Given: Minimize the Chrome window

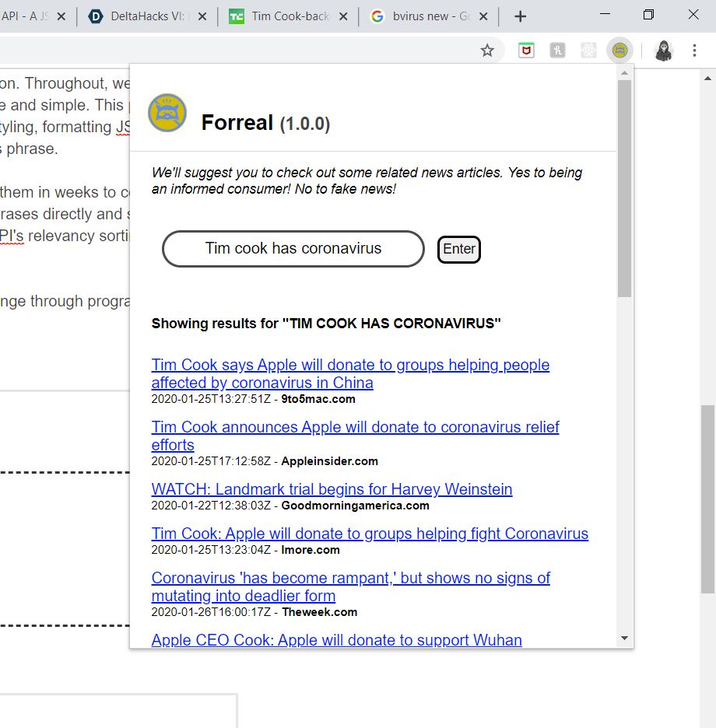Looking at the screenshot, I should (x=605, y=15).
